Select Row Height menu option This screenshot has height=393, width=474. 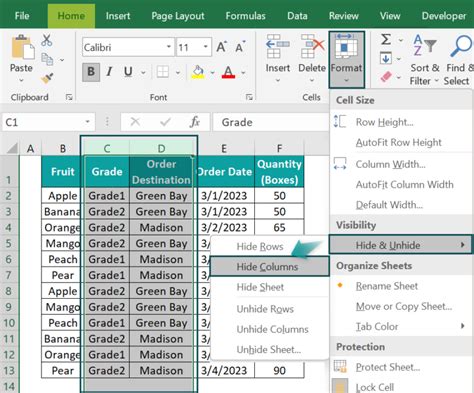click(x=401, y=122)
